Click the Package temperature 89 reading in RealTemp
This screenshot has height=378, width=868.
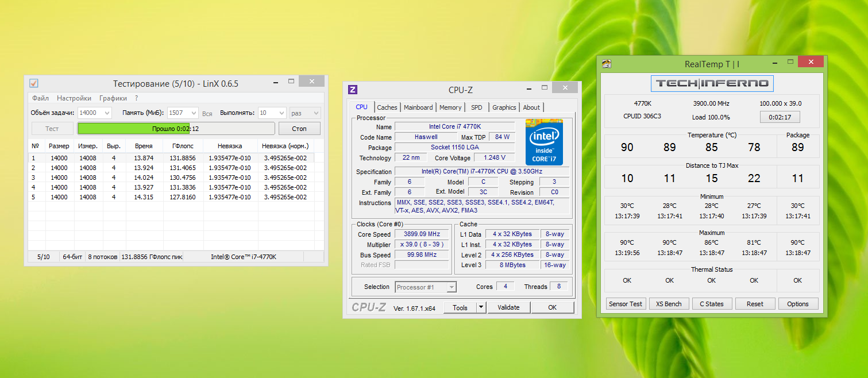pyautogui.click(x=797, y=147)
